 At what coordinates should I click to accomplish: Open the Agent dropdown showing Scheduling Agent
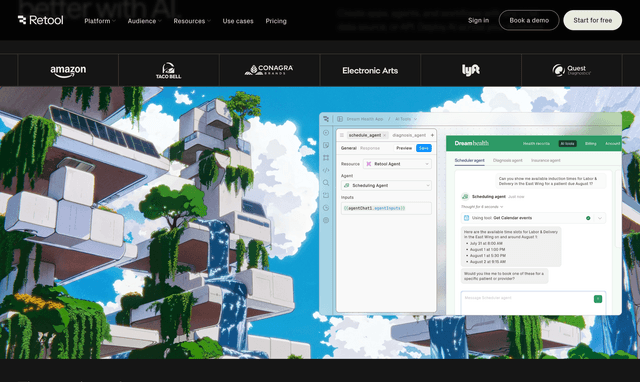pyautogui.click(x=386, y=185)
